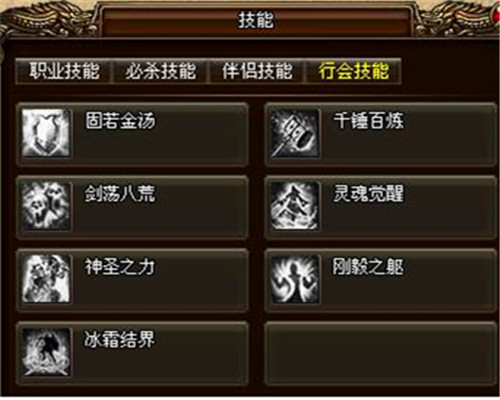Click the empty skill slot panel

point(381,353)
